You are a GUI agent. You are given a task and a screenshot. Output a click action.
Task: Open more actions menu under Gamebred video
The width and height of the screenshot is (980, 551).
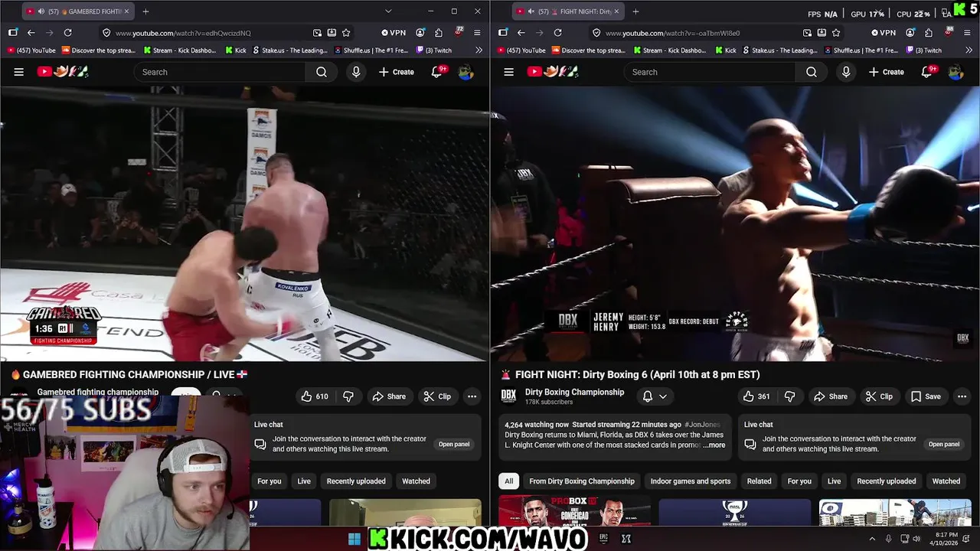(x=472, y=396)
